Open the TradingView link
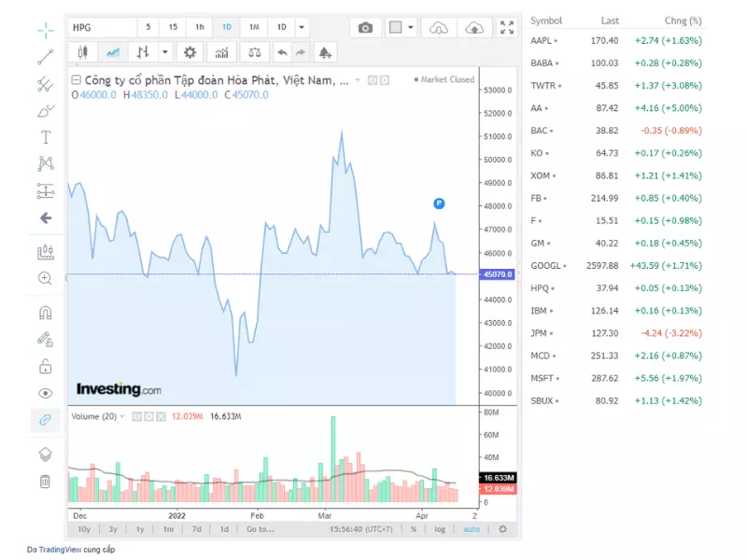Viewport: 747px width, 560px height. click(x=60, y=550)
